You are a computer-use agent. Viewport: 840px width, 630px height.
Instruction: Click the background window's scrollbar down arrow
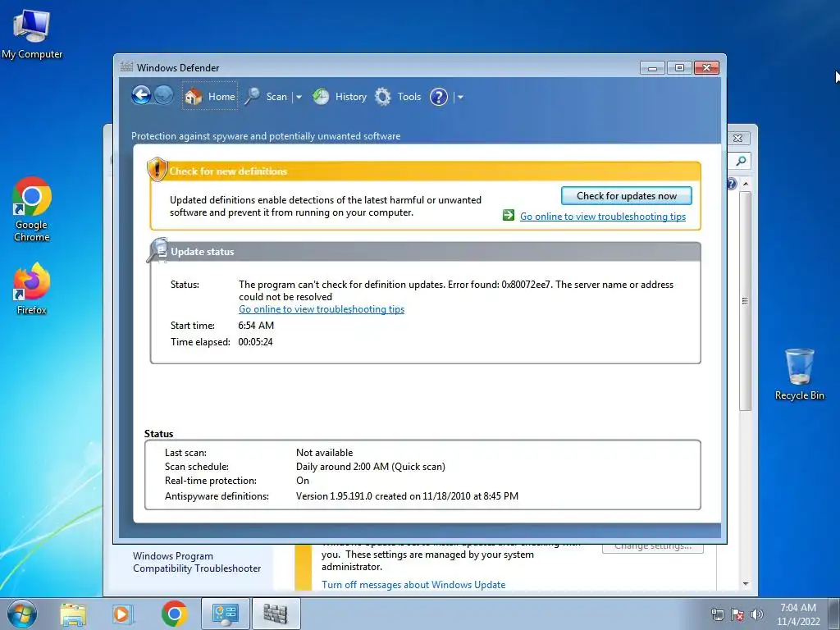(x=745, y=583)
